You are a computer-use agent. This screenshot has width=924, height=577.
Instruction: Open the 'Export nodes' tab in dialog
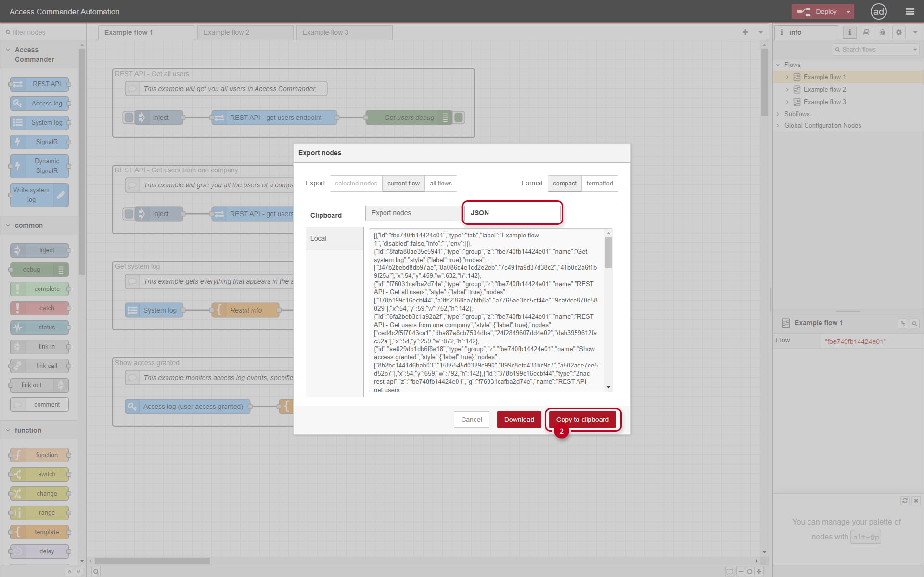(413, 213)
